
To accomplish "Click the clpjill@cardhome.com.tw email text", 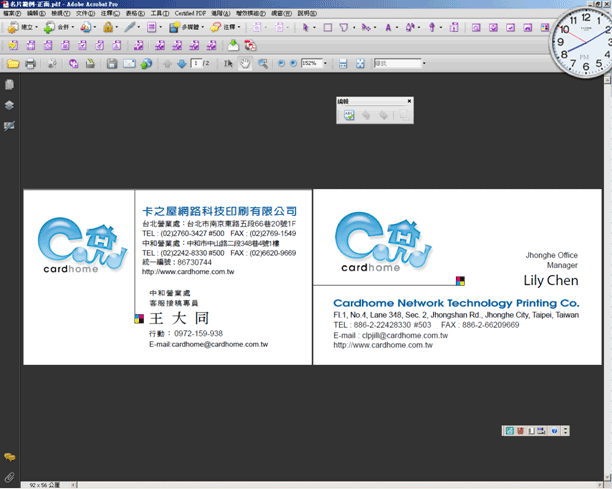I will (x=405, y=335).
